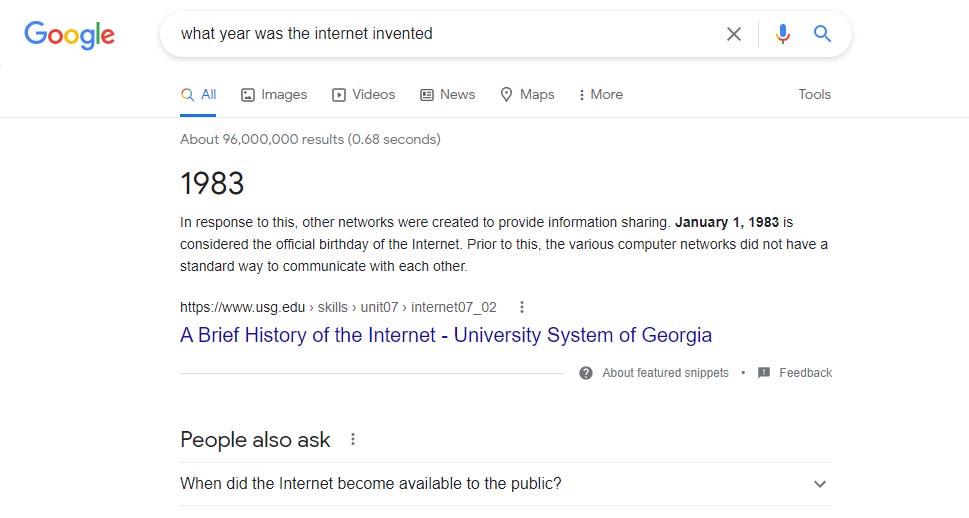Image resolution: width=969 pixels, height=518 pixels.
Task: Start voice search with the microphone icon
Action: tap(782, 34)
